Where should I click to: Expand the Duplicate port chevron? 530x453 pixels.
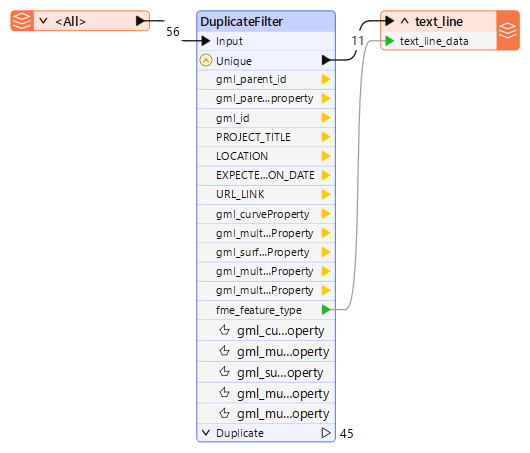(206, 433)
